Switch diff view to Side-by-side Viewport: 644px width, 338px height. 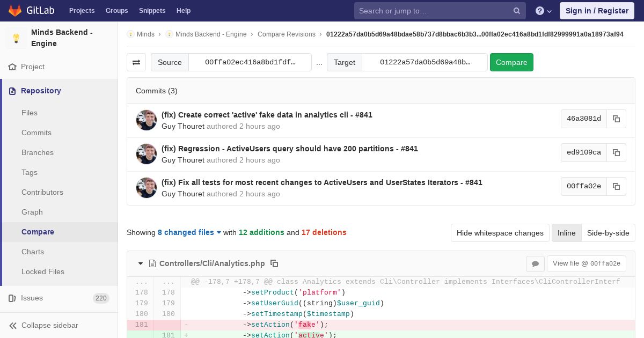pos(608,233)
